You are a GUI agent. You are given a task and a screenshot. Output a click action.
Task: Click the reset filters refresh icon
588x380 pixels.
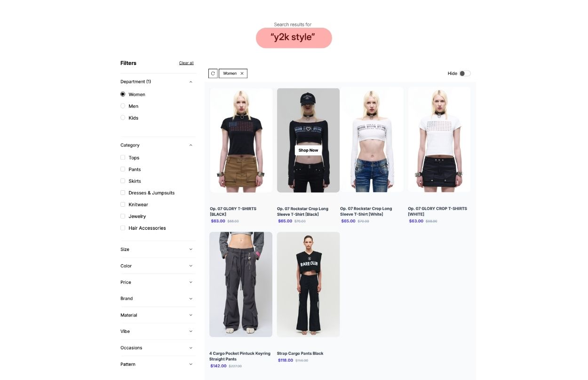(213, 73)
